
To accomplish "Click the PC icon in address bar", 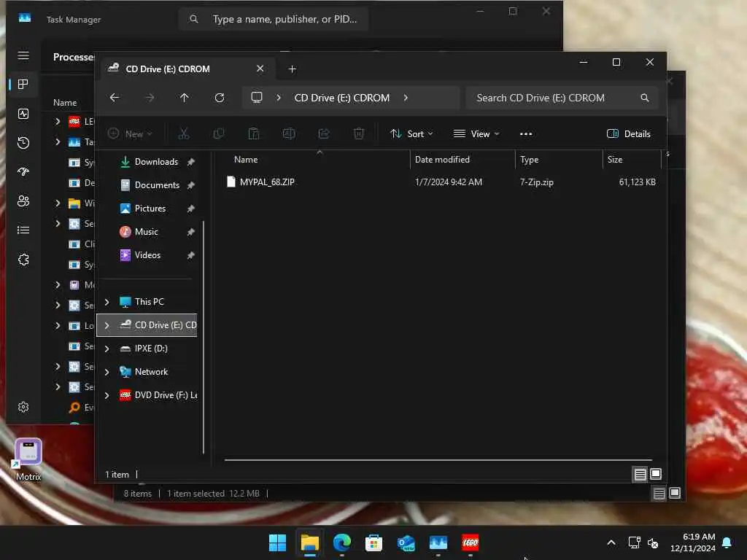I will click(257, 98).
